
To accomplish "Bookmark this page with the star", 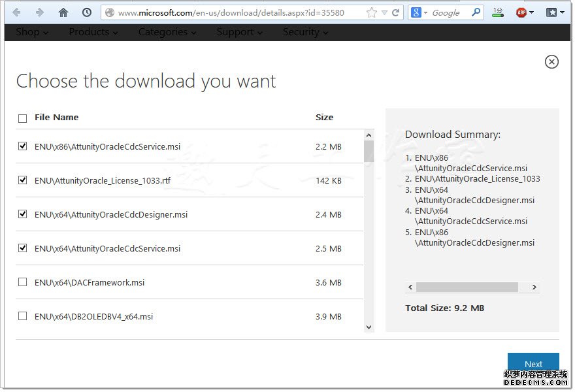I will tap(372, 12).
